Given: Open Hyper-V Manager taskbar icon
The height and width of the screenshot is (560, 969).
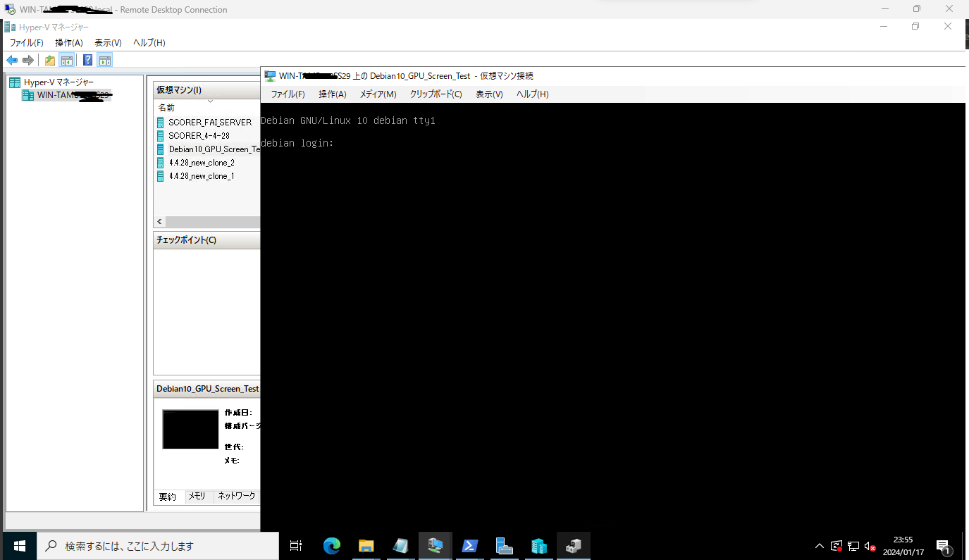Looking at the screenshot, I should pyautogui.click(x=435, y=546).
